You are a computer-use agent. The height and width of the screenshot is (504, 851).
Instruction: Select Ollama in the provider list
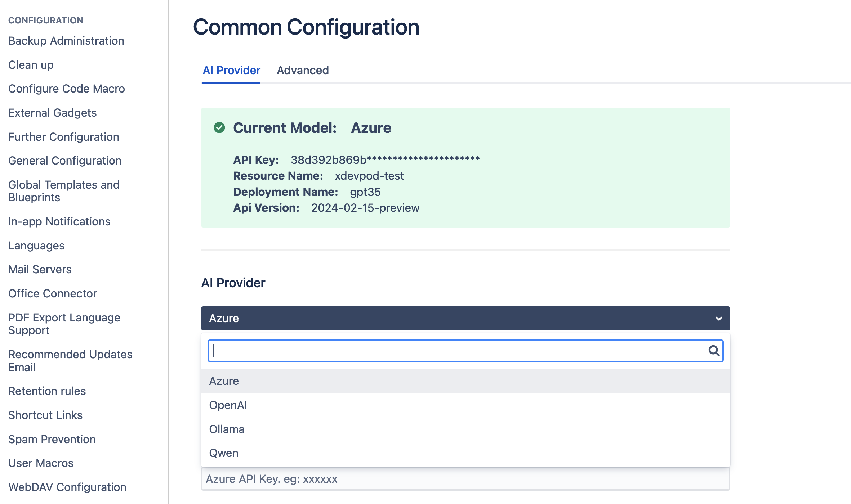coord(465,429)
